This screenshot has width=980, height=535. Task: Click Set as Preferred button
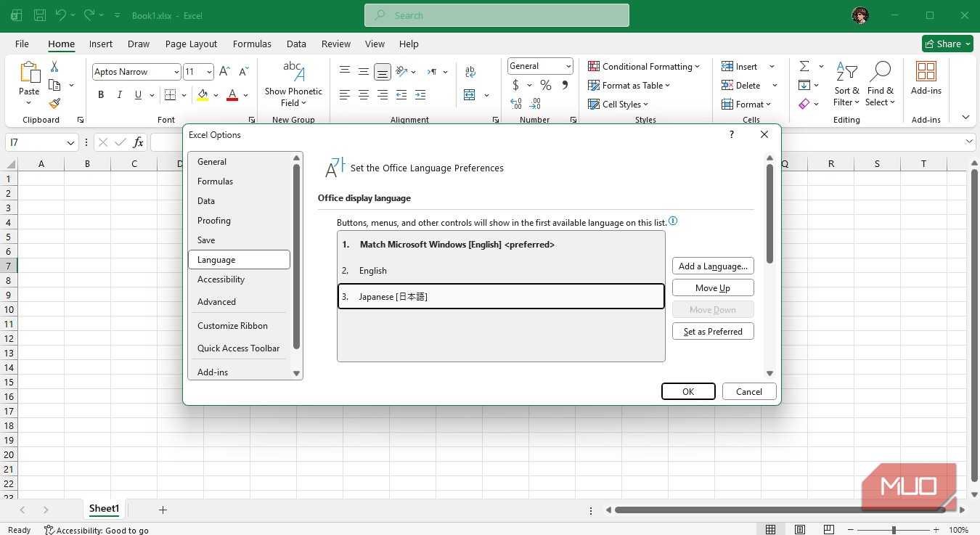[x=713, y=332]
